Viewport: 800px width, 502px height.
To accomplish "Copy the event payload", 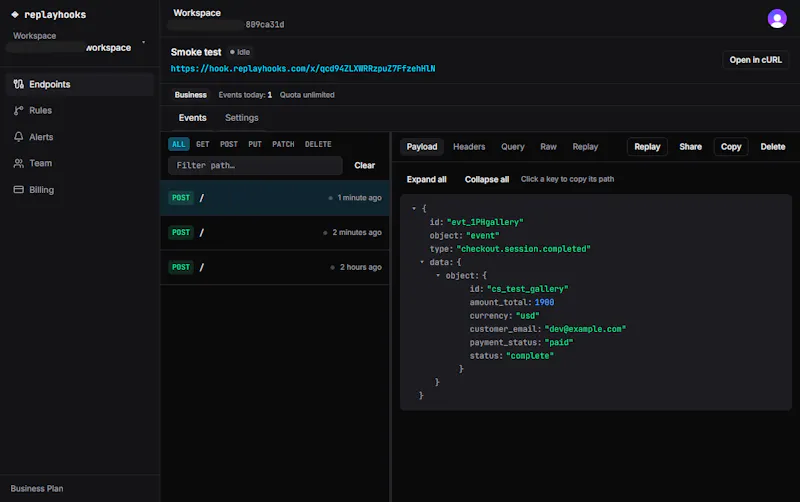I will click(731, 147).
